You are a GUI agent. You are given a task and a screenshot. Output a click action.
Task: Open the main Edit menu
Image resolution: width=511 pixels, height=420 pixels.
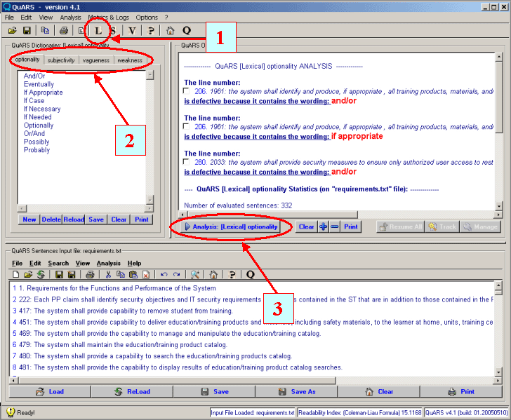26,18
